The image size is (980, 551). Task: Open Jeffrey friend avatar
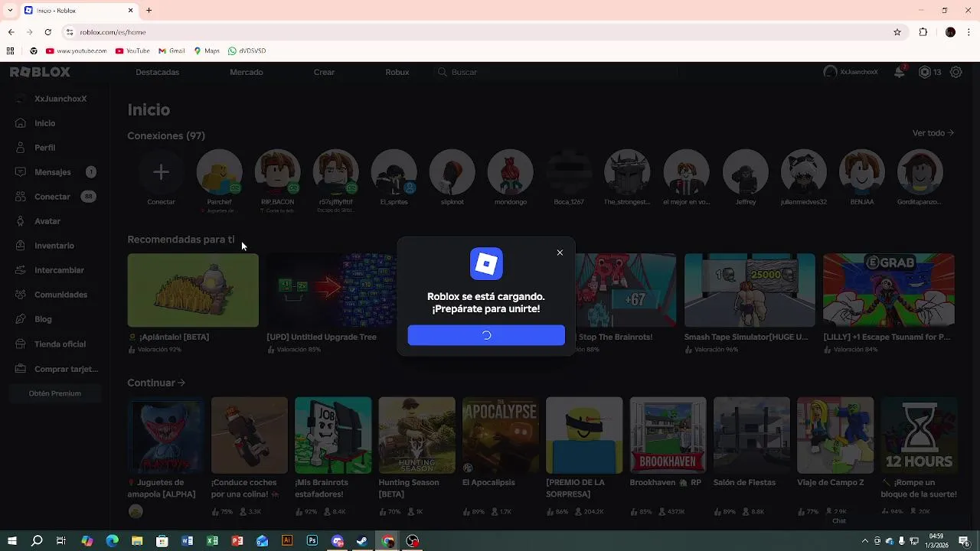(745, 172)
